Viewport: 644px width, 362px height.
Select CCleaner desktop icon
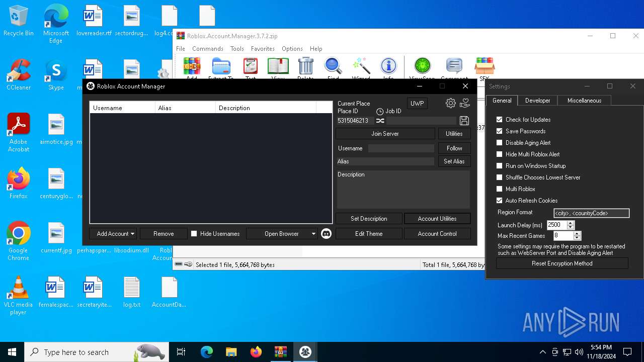(19, 75)
